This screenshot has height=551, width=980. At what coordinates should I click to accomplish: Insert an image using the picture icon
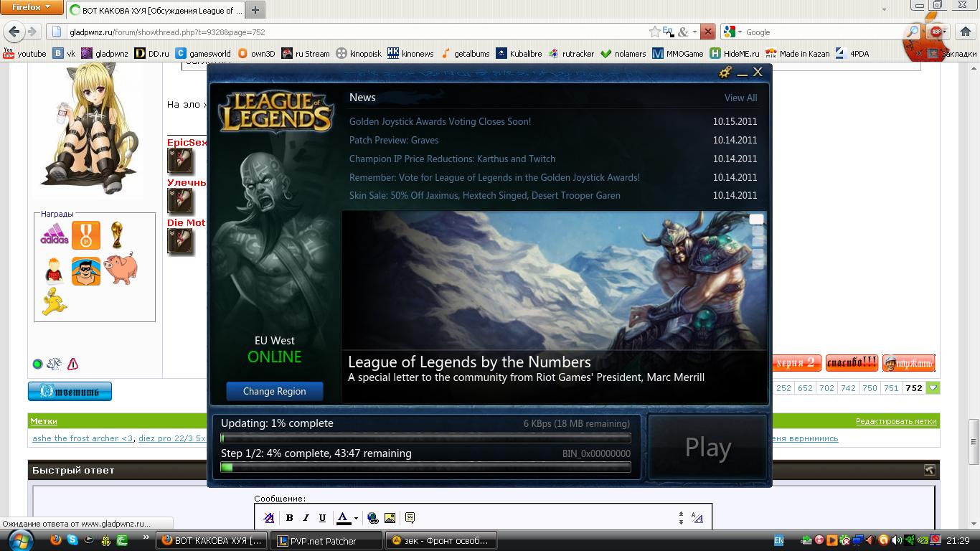(x=390, y=518)
